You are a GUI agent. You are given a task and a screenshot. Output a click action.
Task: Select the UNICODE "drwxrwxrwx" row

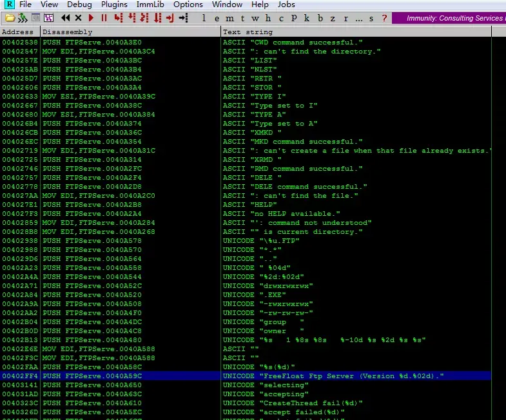click(246, 286)
